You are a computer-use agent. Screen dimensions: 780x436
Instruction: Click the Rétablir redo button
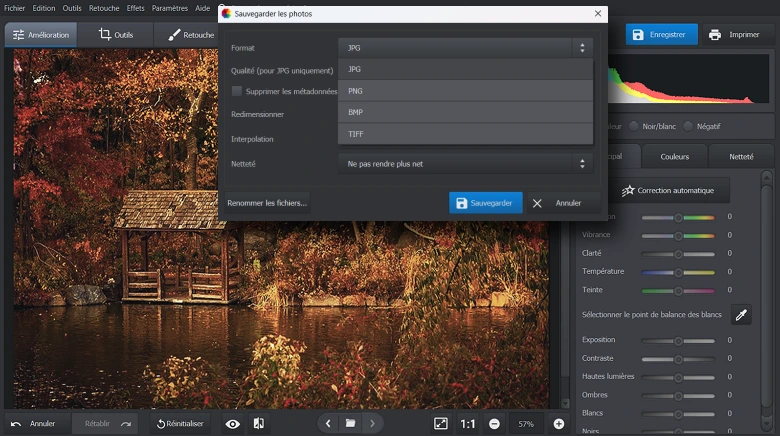pyautogui.click(x=106, y=424)
